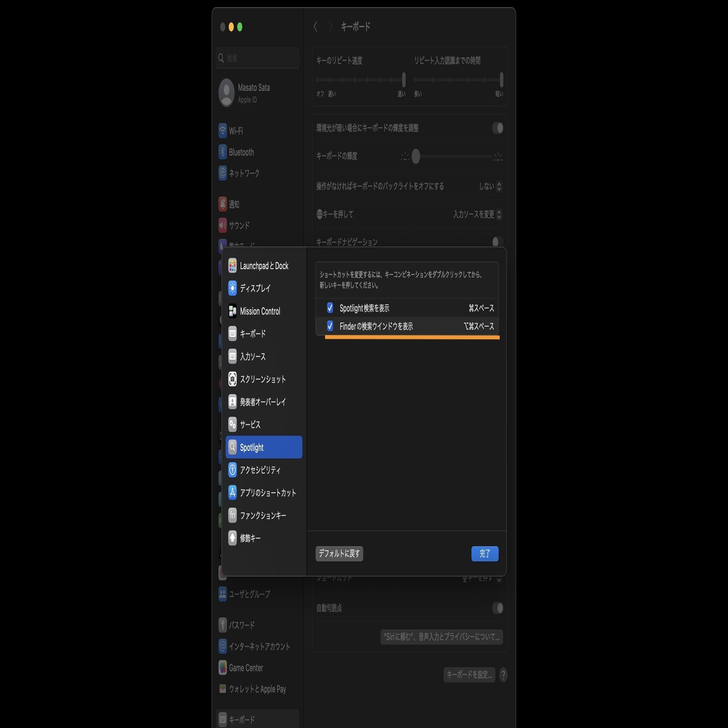Screen dimensions: 728x728
Task: Select the スクリーンショット shortcut category icon
Action: [x=232, y=379]
